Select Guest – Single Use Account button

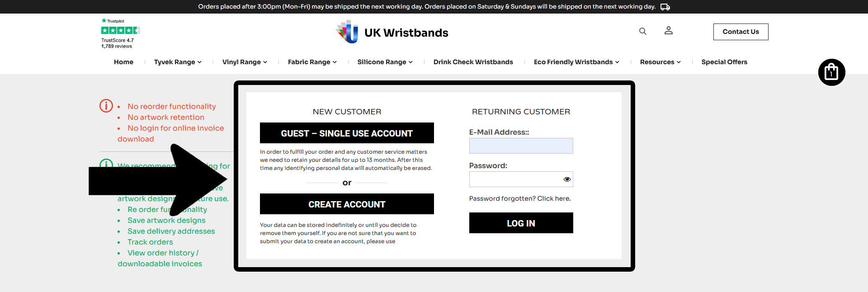(x=347, y=133)
